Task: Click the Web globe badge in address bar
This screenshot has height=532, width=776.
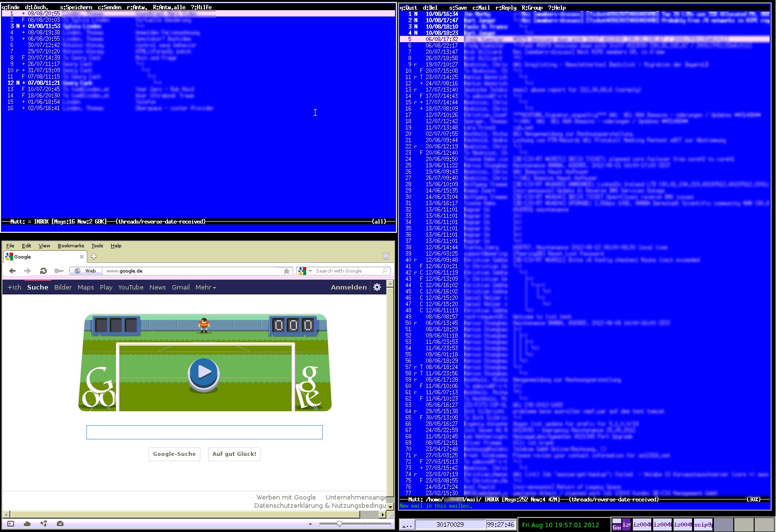Action: click(86, 271)
